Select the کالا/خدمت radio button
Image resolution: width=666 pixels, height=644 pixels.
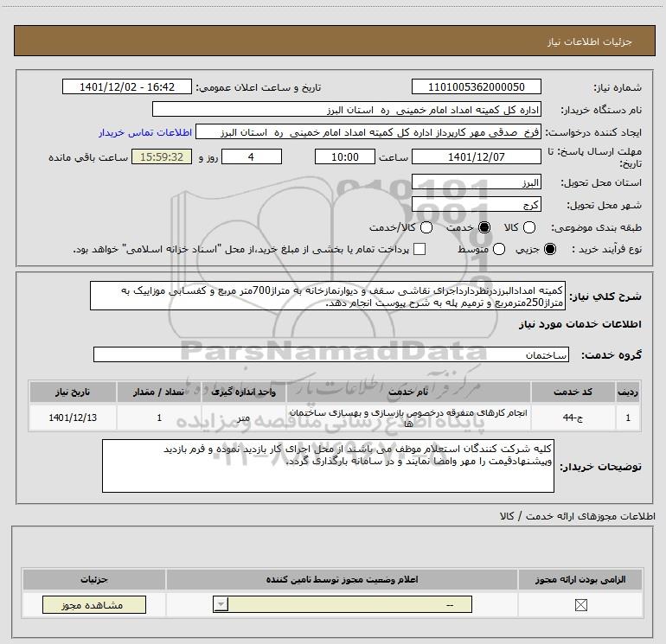tap(426, 227)
